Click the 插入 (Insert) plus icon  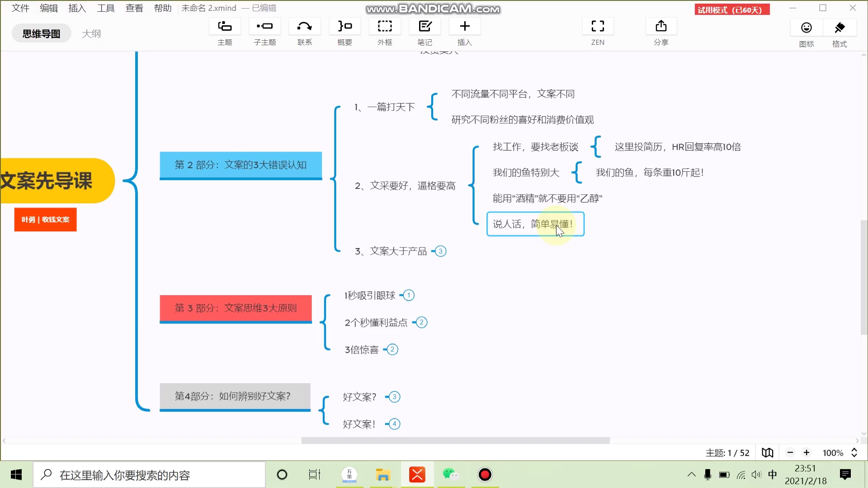click(465, 26)
